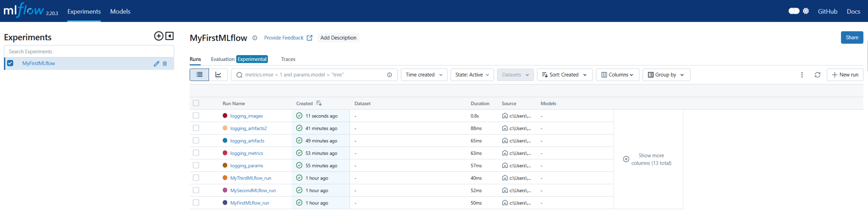Open the Models top nav tab
This screenshot has height=214, width=868.
point(120,11)
